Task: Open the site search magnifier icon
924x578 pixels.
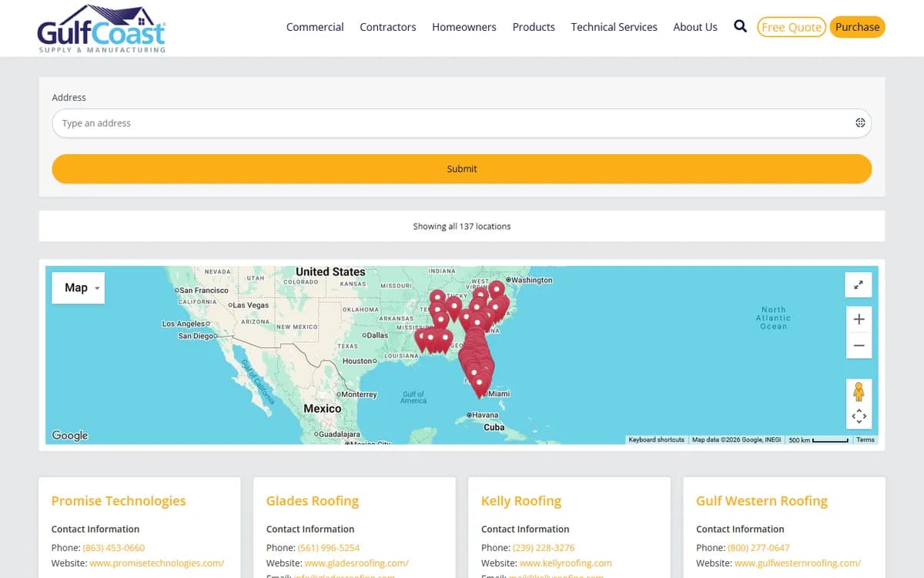Action: (741, 26)
